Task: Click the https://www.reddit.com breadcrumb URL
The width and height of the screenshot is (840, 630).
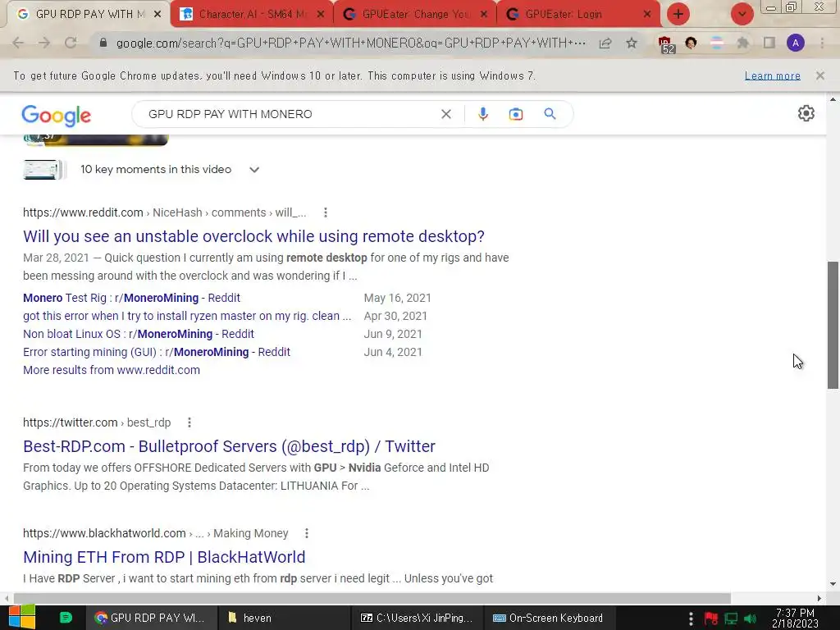Action: coord(83,212)
